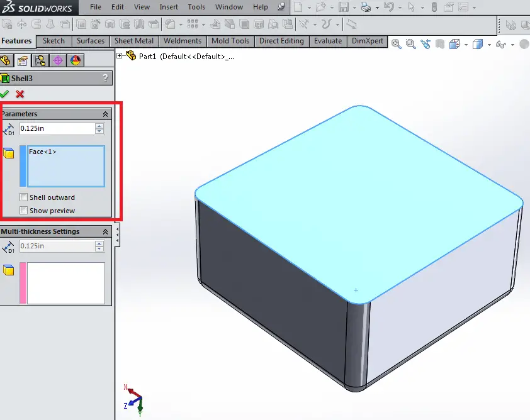The height and width of the screenshot is (420, 530).
Task: Select the Rib tool
Action: tap(215, 25)
